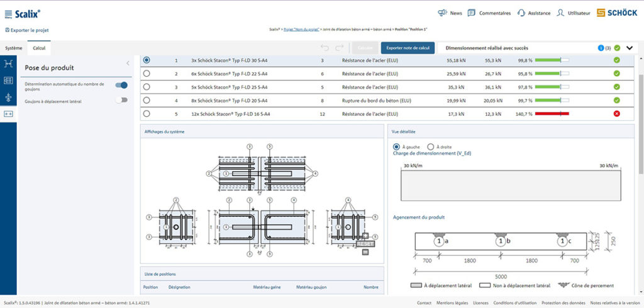
Task: Click dowel marker 1 c in arrangement
Action: tap(562, 241)
